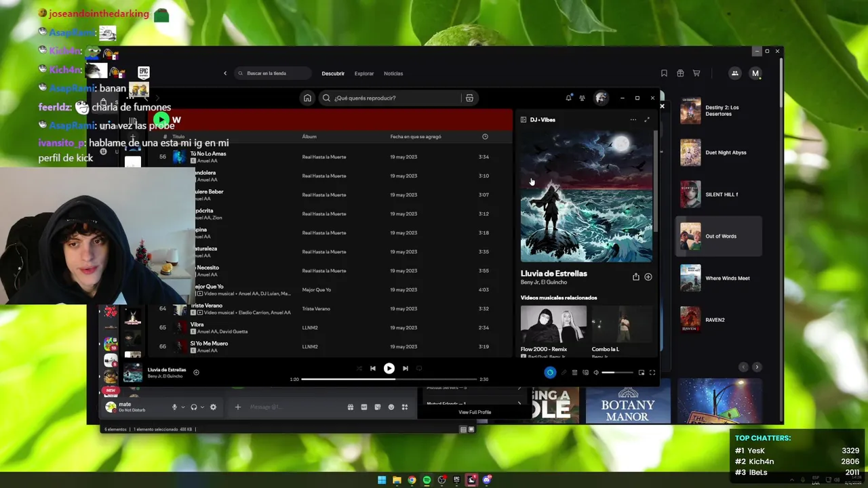Image resolution: width=868 pixels, height=488 pixels.
Task: Open Spotify friend activity icon
Action: click(x=582, y=98)
